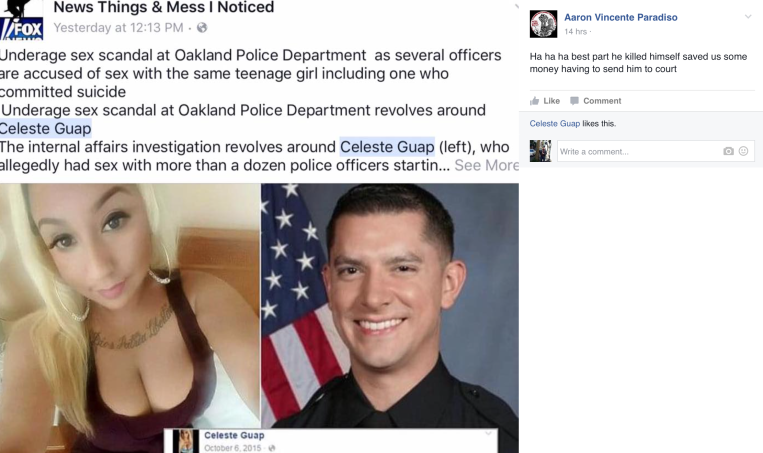Open the options chevron on Aaron's post
The height and width of the screenshot is (453, 763).
tap(748, 17)
